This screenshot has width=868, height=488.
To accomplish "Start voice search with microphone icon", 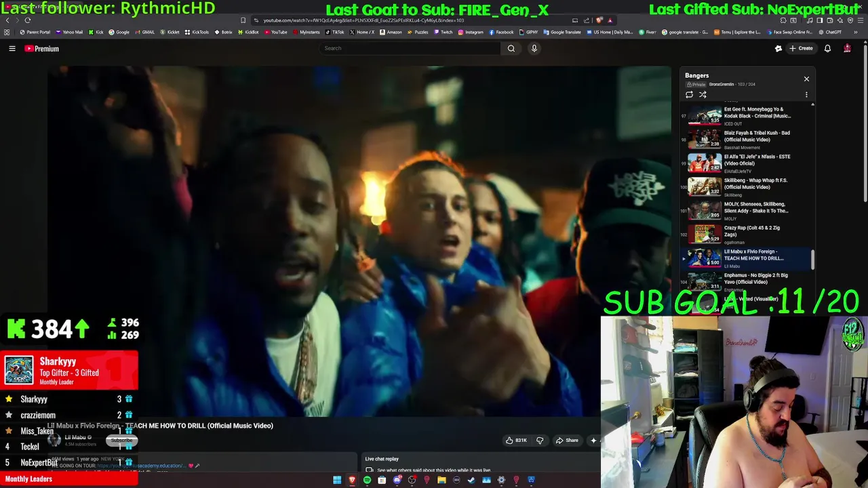I will click(x=534, y=48).
